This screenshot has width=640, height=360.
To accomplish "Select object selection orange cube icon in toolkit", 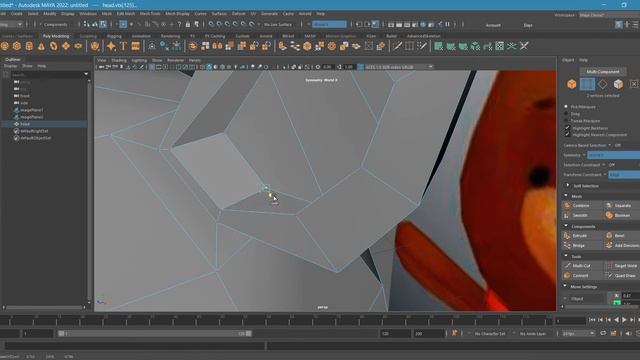I will (x=571, y=84).
